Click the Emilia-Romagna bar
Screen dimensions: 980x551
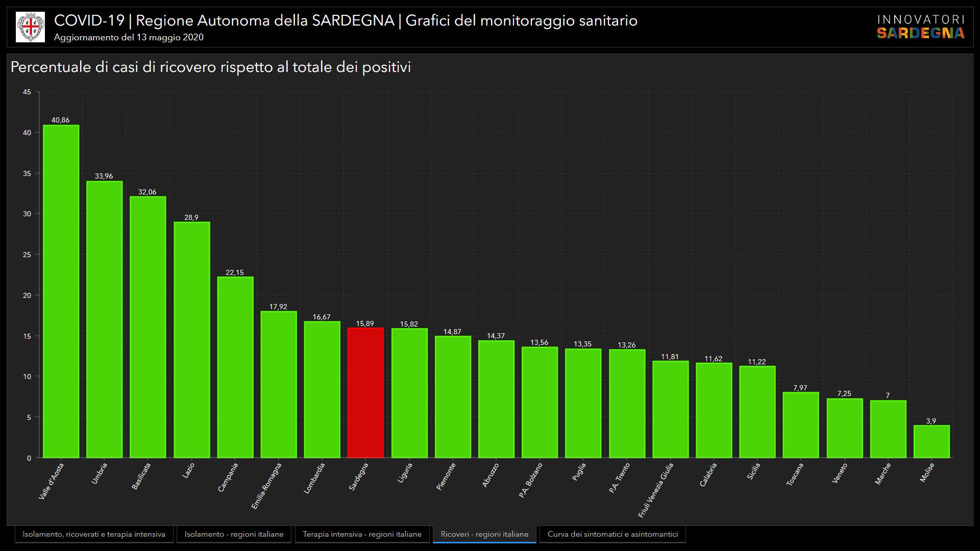(279, 385)
